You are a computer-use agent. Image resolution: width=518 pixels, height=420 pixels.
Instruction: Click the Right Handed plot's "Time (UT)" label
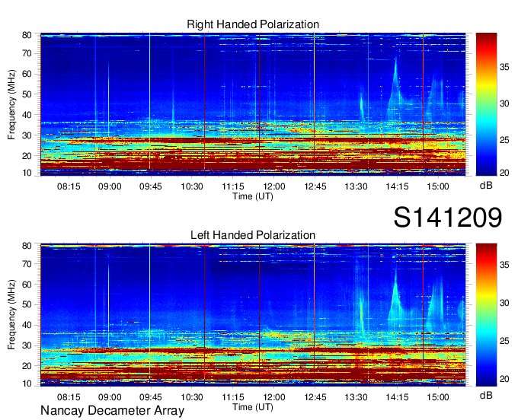253,196
